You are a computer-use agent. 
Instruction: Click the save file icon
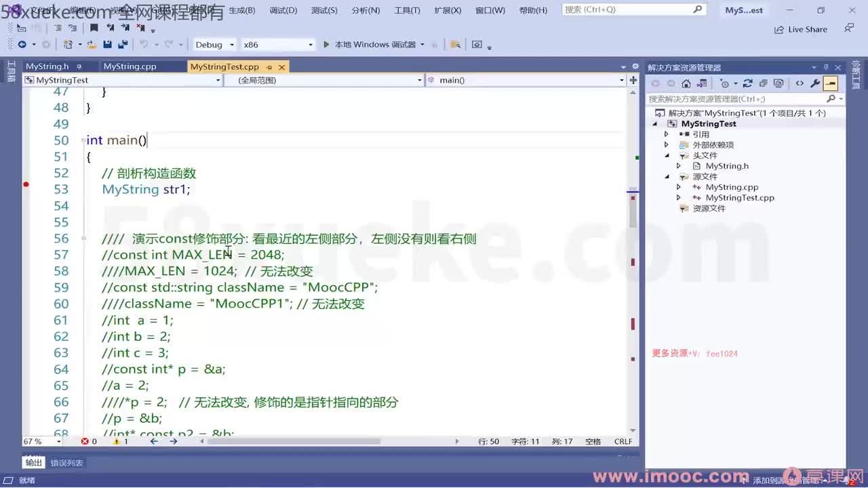(107, 45)
